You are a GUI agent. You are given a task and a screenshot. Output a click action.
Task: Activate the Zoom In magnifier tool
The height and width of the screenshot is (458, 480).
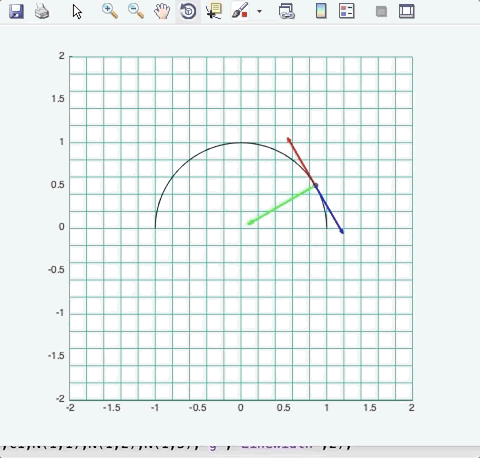(x=110, y=11)
